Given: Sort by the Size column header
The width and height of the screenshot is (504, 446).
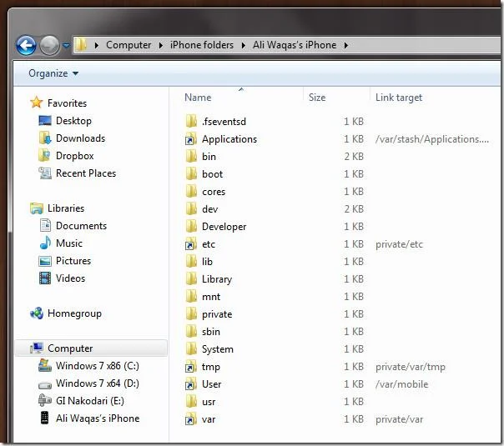Looking at the screenshot, I should point(317,98).
